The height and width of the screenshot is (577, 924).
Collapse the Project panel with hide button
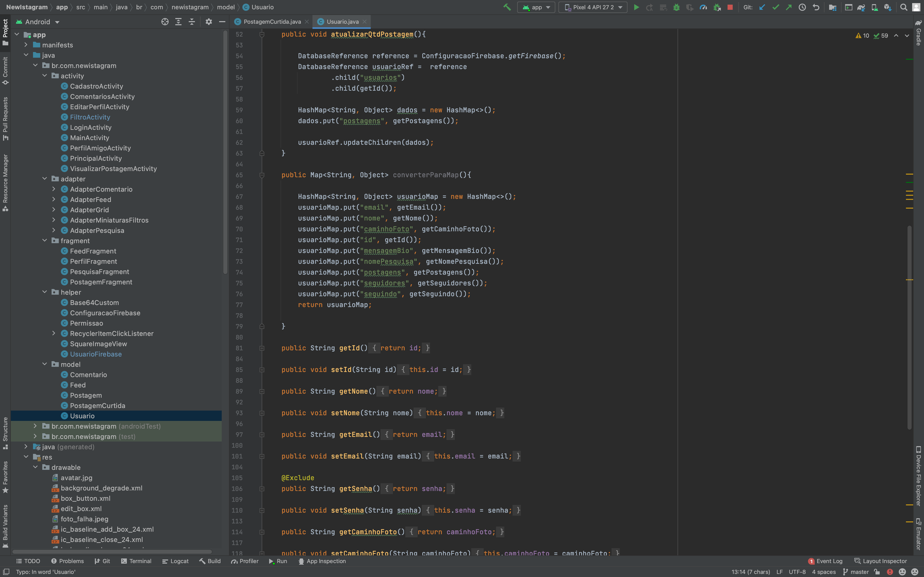click(222, 22)
